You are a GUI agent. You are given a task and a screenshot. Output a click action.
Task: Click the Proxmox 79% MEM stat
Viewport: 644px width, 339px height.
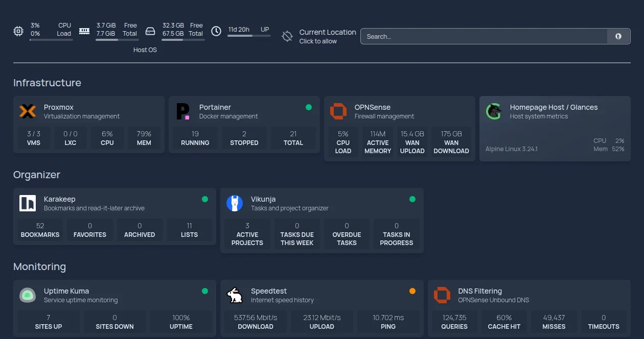pos(144,138)
